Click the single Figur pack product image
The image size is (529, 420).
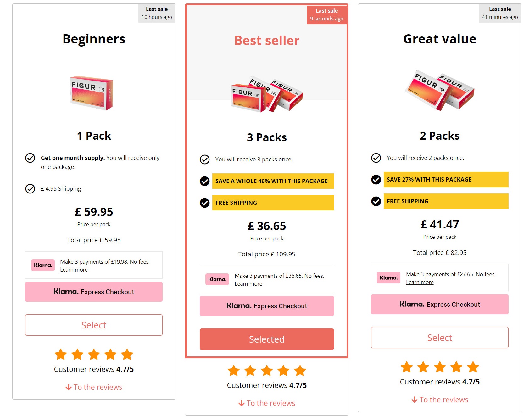(x=92, y=93)
